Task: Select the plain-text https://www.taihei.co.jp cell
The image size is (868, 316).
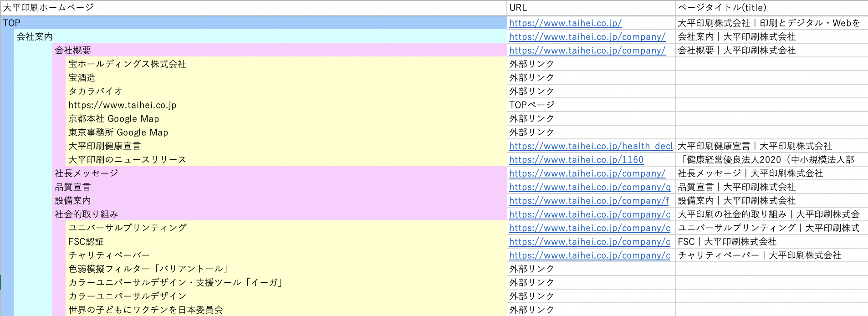Action: click(286, 105)
